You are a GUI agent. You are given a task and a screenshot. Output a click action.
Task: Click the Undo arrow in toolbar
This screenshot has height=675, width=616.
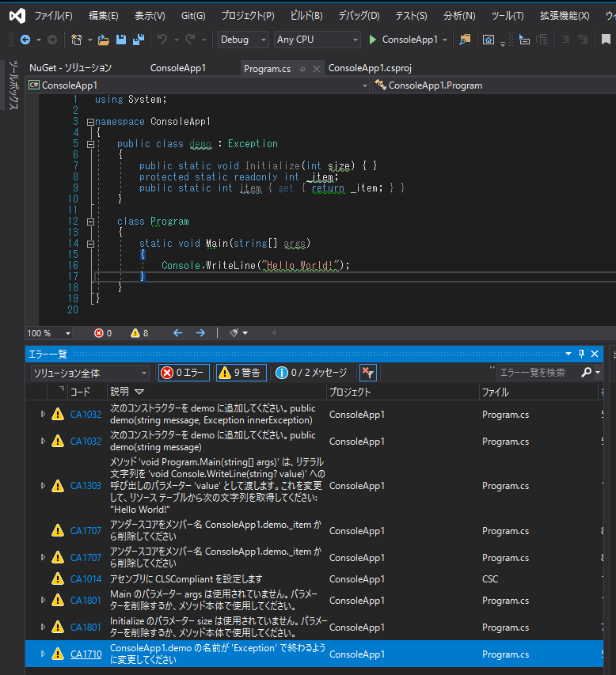162,40
